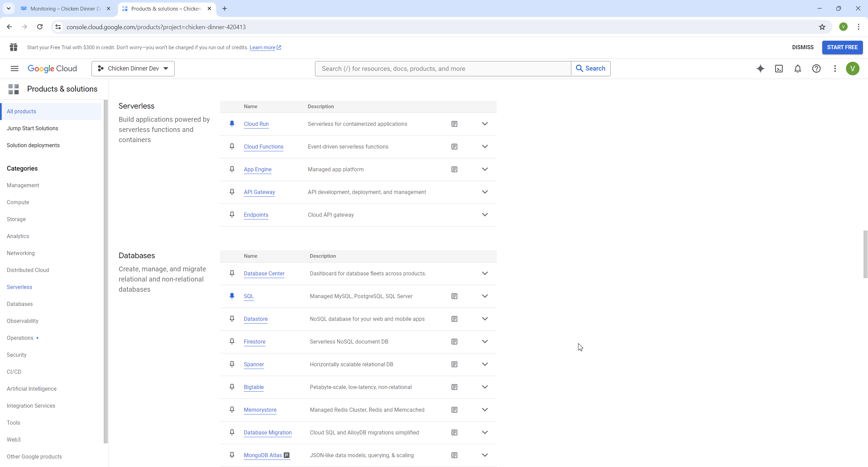Unpin Cloud Run from pinned products
The width and height of the screenshot is (868, 467).
(232, 124)
